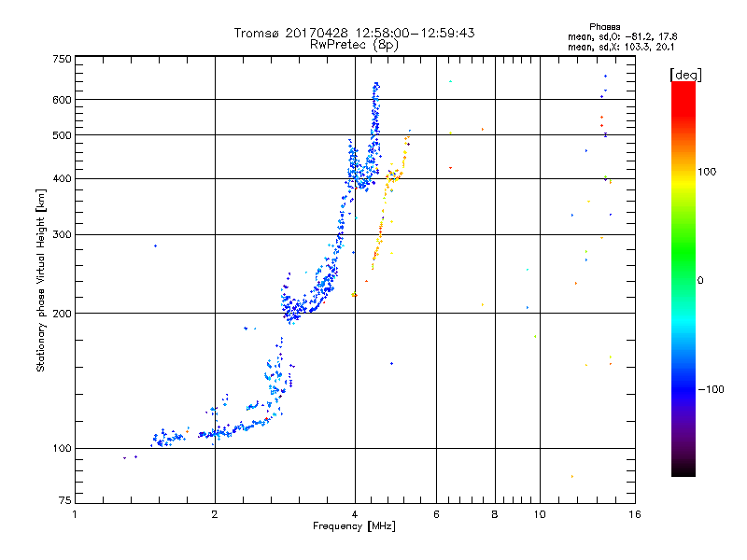Click the '[deg]' colorbar unit label
The height and width of the screenshot is (560, 747).
click(685, 75)
